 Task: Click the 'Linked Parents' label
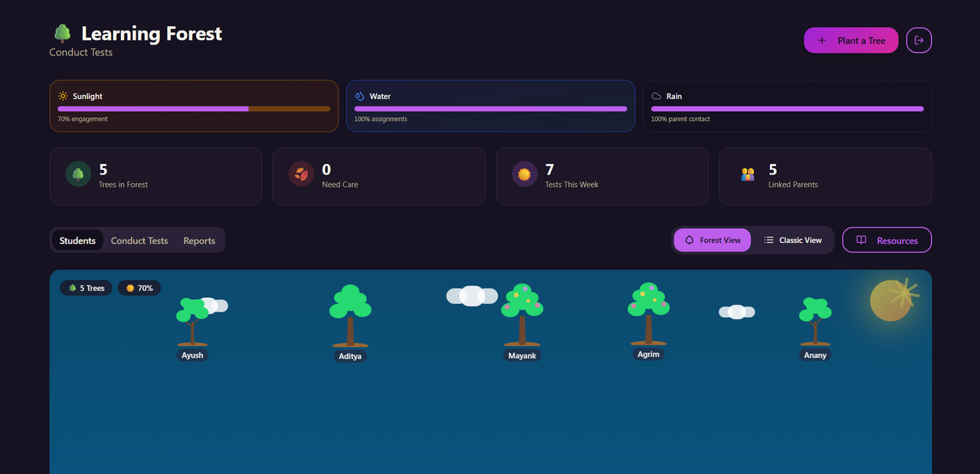[793, 185]
